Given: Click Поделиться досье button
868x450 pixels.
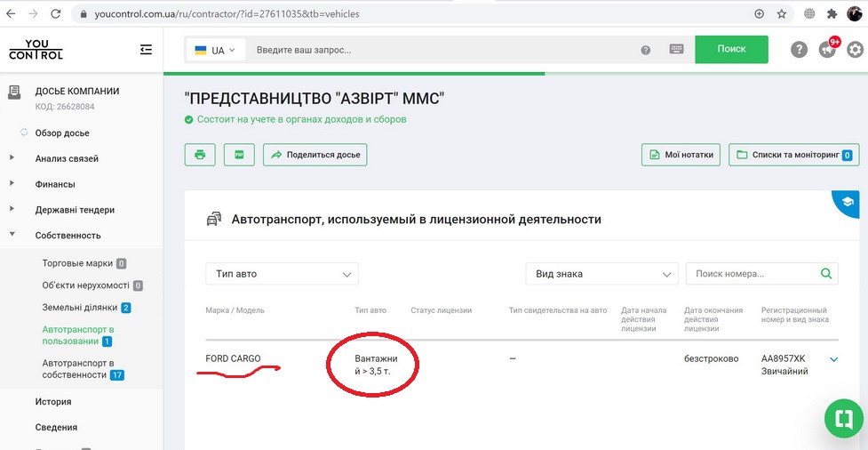Looking at the screenshot, I should (x=315, y=155).
